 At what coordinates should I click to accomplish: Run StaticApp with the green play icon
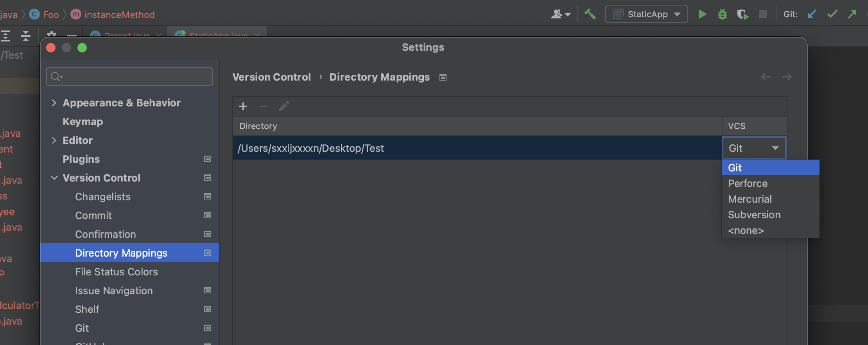pyautogui.click(x=702, y=14)
